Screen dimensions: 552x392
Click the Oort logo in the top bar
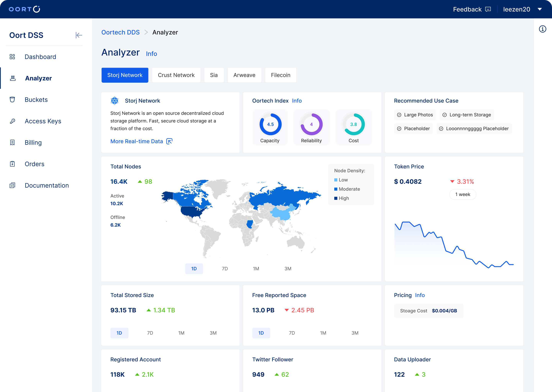click(24, 9)
